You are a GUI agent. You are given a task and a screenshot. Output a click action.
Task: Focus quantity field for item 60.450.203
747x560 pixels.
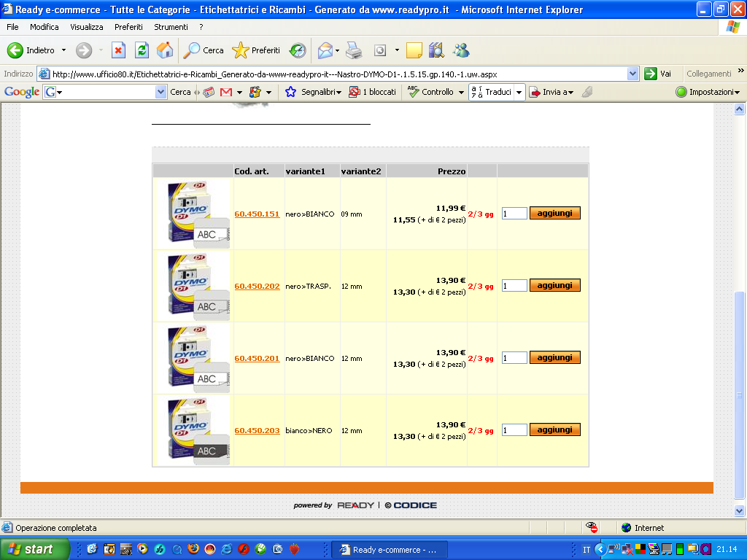(514, 430)
